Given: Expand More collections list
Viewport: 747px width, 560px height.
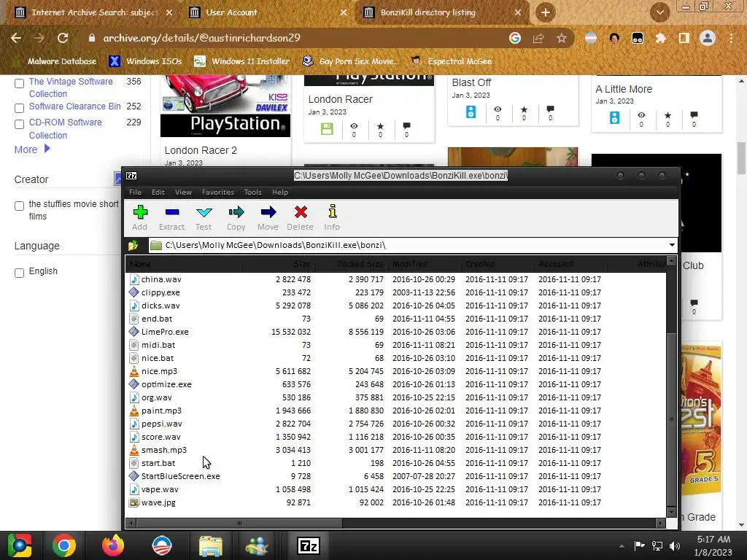Looking at the screenshot, I should pos(32,149).
